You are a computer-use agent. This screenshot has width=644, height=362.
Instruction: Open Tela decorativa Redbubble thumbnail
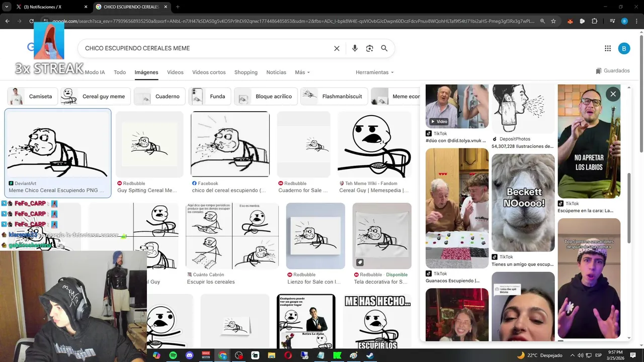382,236
